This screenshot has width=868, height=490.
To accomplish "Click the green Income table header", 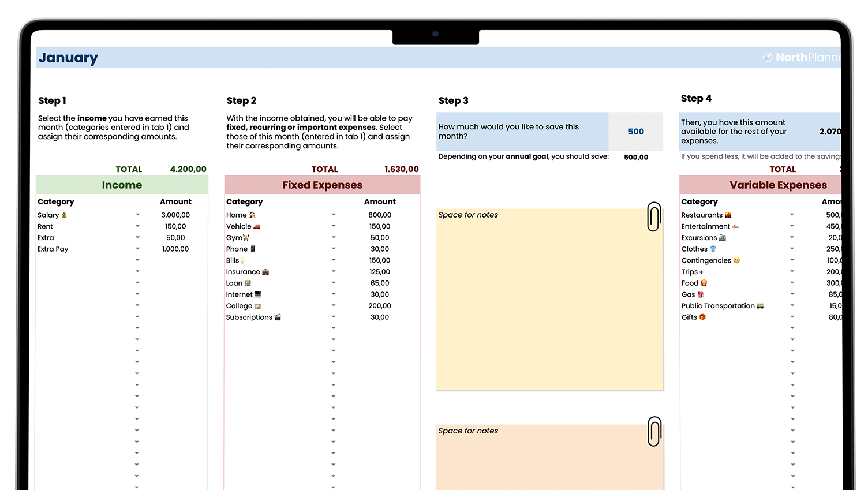I will [x=122, y=185].
